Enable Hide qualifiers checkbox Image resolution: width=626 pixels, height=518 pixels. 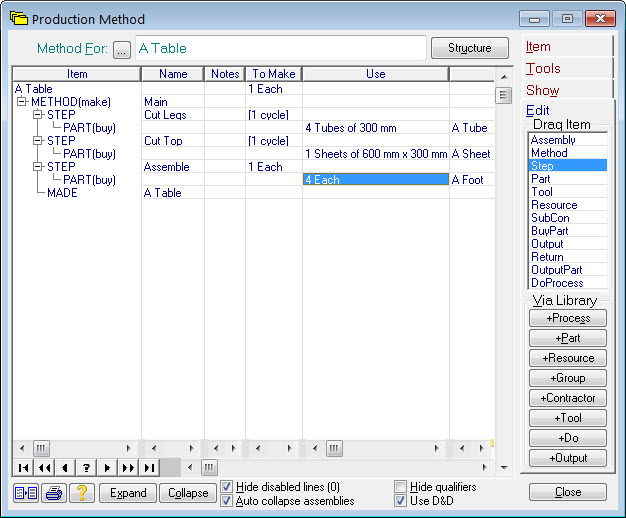click(400, 486)
